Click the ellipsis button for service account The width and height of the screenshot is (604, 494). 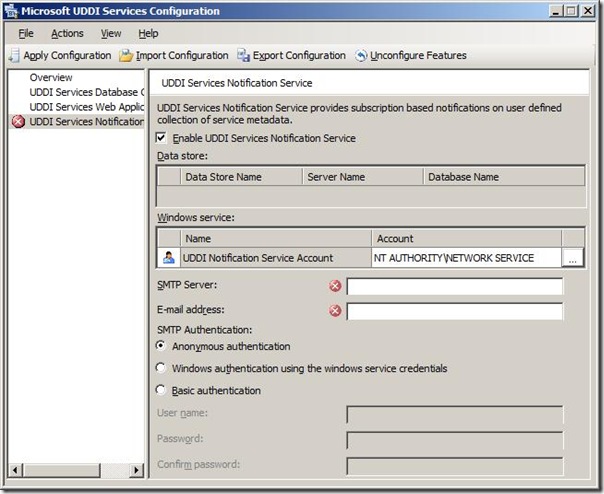pyautogui.click(x=572, y=258)
